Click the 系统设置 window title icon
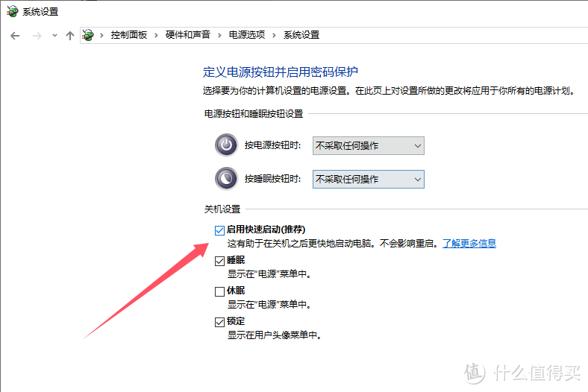The width and height of the screenshot is (588, 392). tap(12, 11)
